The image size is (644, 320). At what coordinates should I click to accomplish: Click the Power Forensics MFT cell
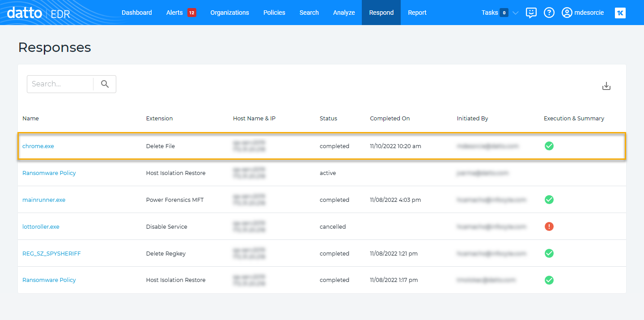pyautogui.click(x=175, y=200)
